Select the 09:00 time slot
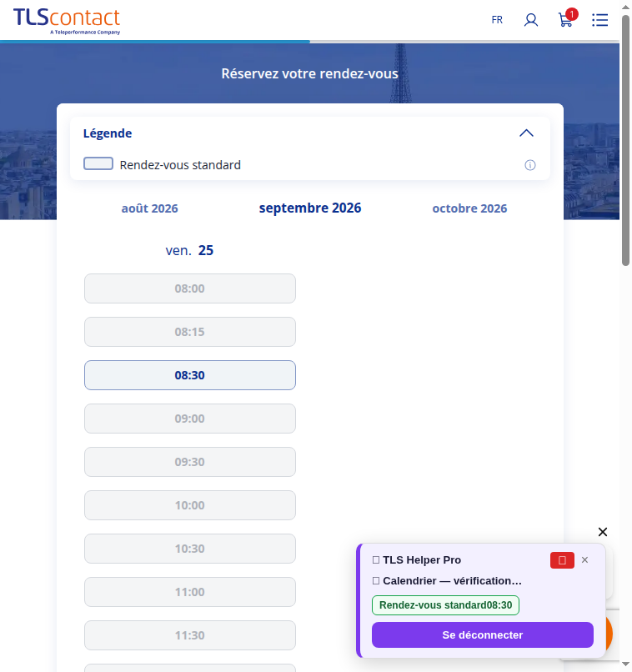Image resolution: width=632 pixels, height=672 pixels. coord(190,419)
